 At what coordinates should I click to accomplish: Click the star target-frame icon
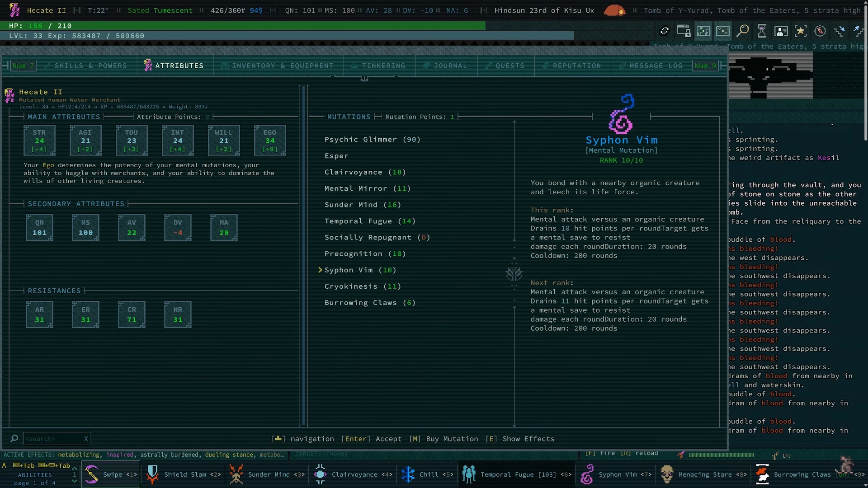[801, 31]
